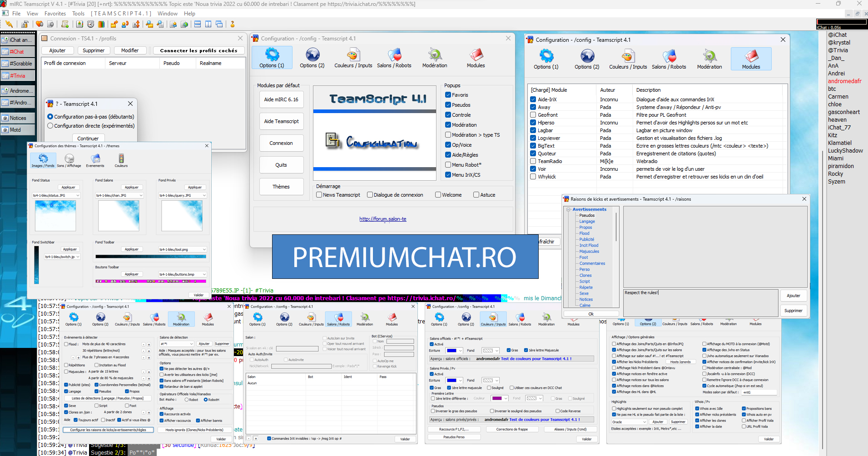The width and height of the screenshot is (868, 456).
Task: Open the Window menu
Action: coord(168,14)
